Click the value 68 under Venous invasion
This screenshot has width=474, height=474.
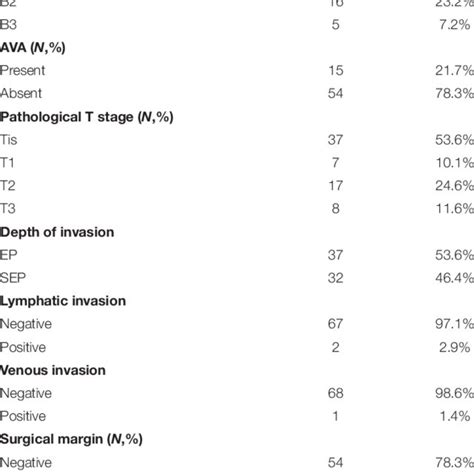click(335, 393)
